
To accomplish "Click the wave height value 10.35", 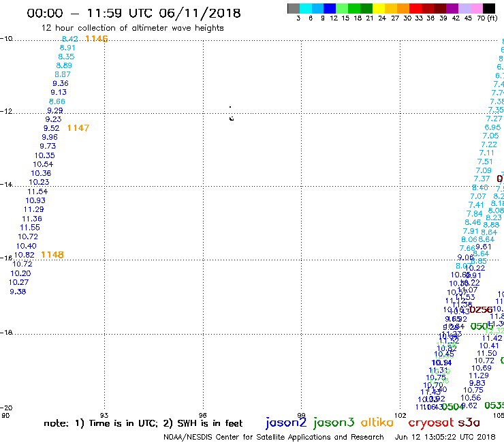I will tap(45, 155).
